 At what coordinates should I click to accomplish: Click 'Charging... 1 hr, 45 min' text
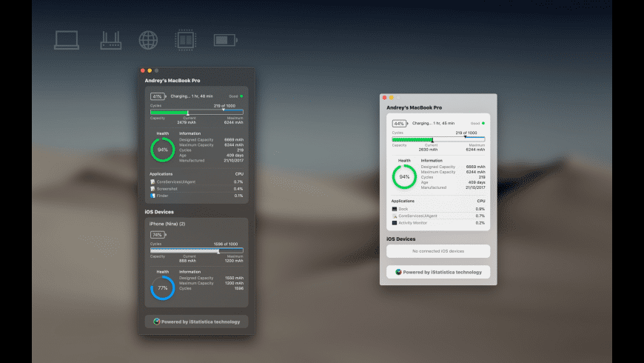pyautogui.click(x=433, y=123)
